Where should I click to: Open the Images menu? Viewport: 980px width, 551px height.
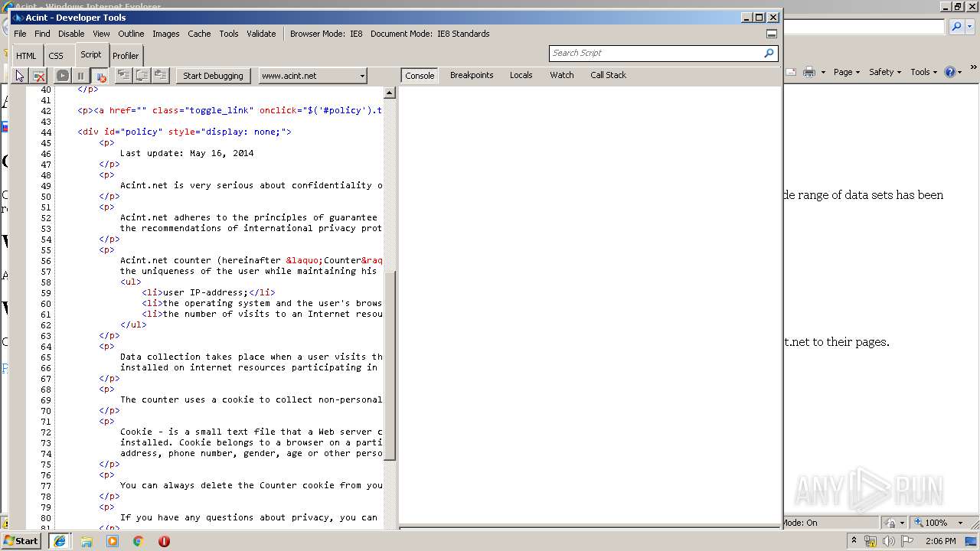(165, 34)
